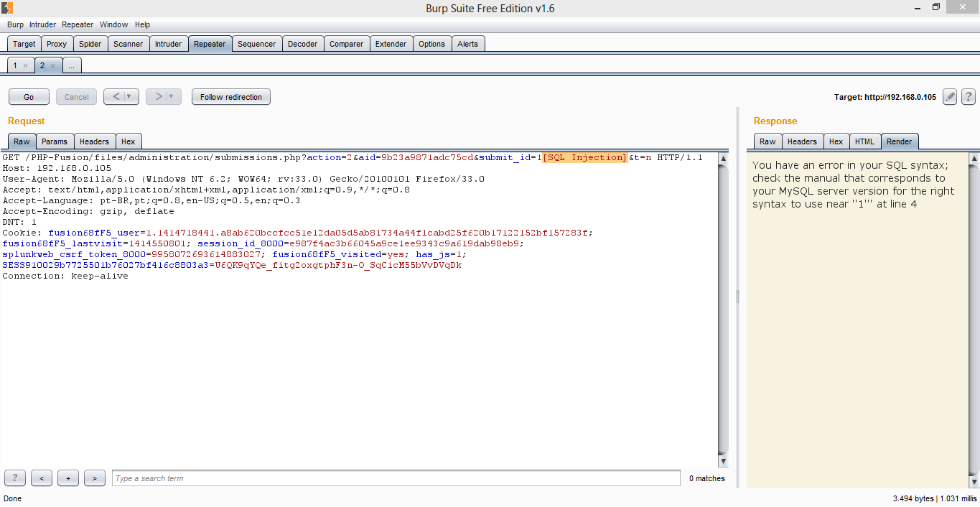Open the Response HTML tab

[x=865, y=141]
